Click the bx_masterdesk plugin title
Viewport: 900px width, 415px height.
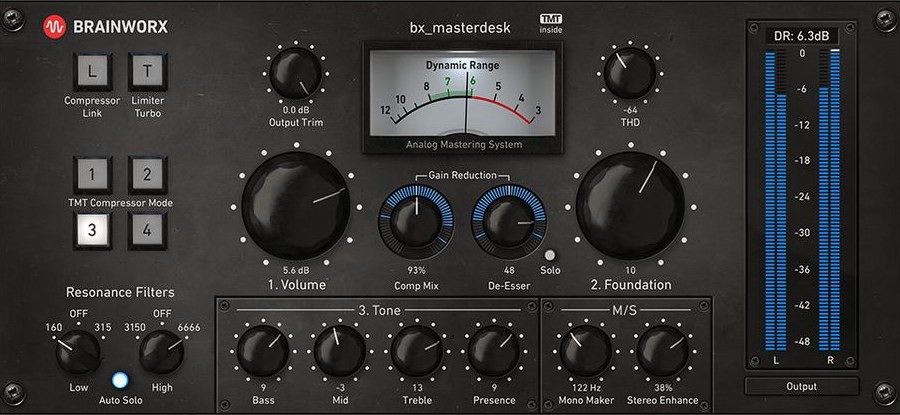pyautogui.click(x=460, y=28)
